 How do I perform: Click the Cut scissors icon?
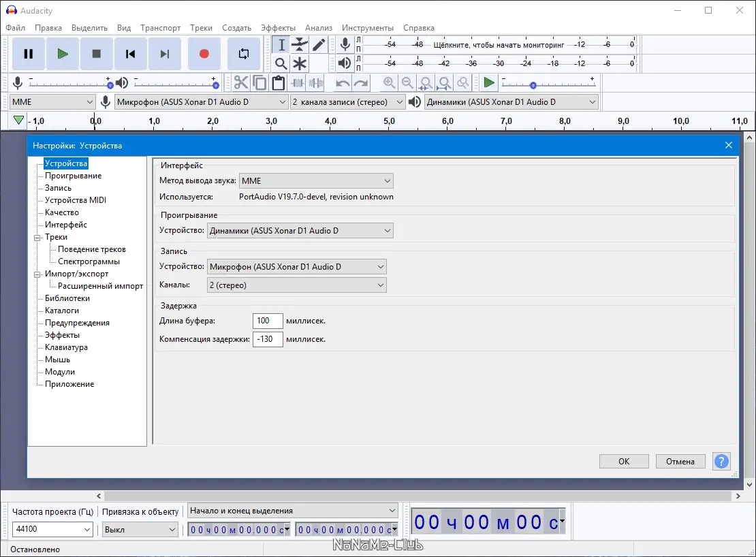[241, 83]
